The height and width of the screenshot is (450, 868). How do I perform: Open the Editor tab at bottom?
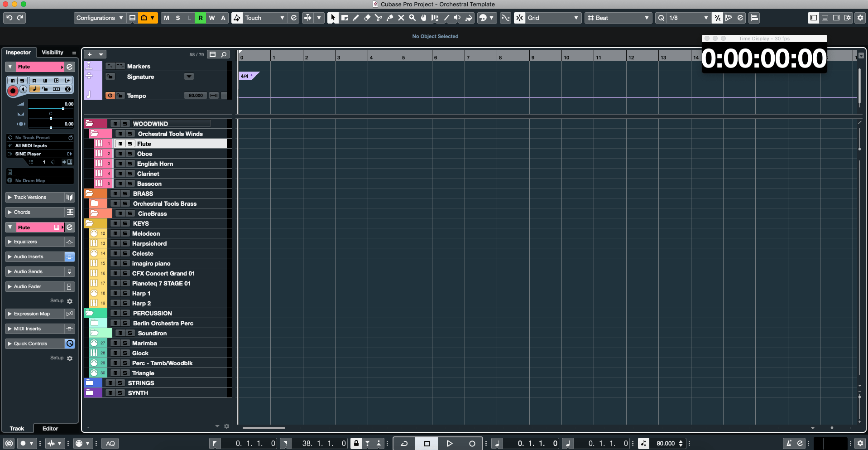[50, 429]
